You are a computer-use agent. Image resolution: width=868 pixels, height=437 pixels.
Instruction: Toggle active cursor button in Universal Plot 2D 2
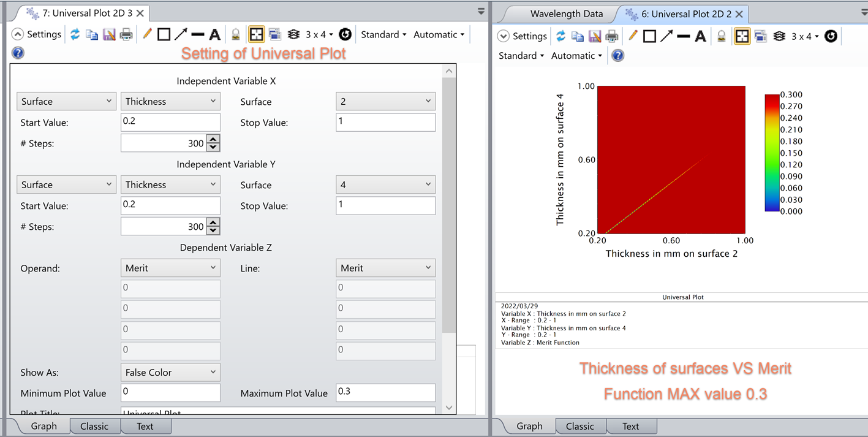[742, 36]
